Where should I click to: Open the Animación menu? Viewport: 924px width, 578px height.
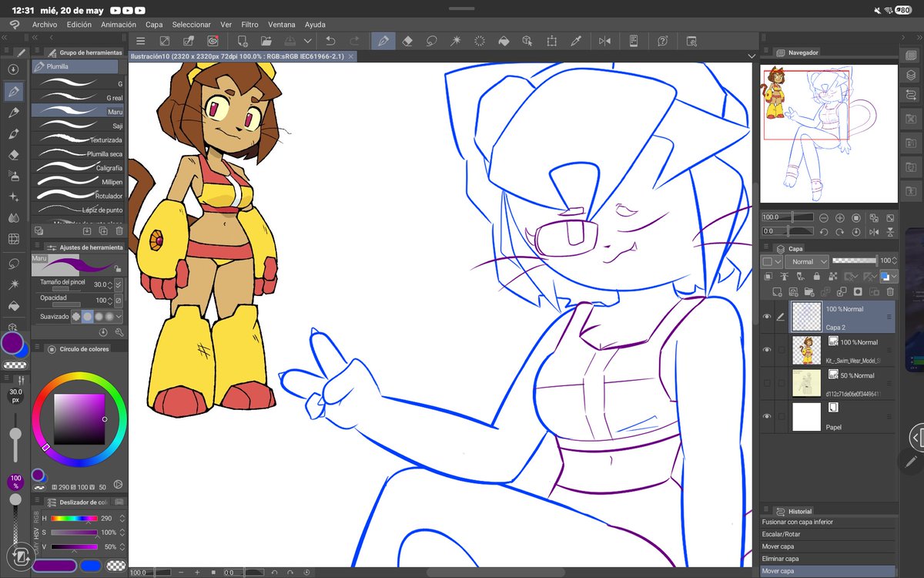[119, 25]
